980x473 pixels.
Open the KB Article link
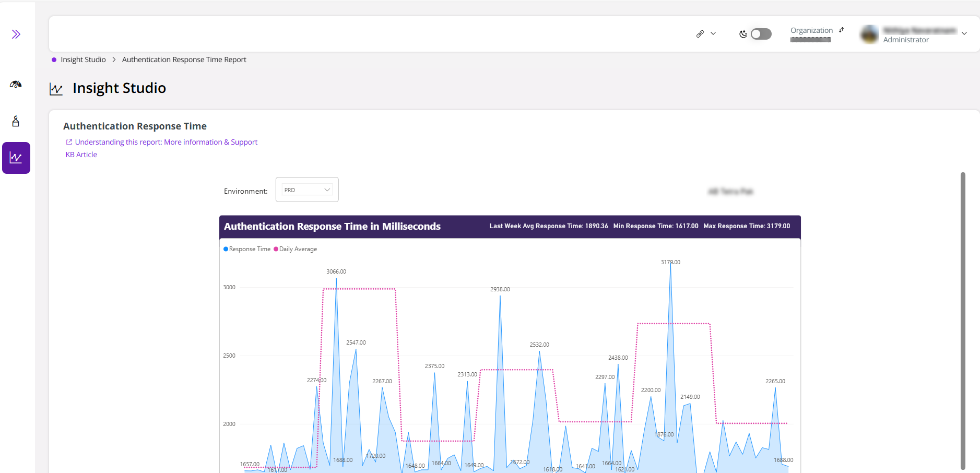click(x=81, y=155)
